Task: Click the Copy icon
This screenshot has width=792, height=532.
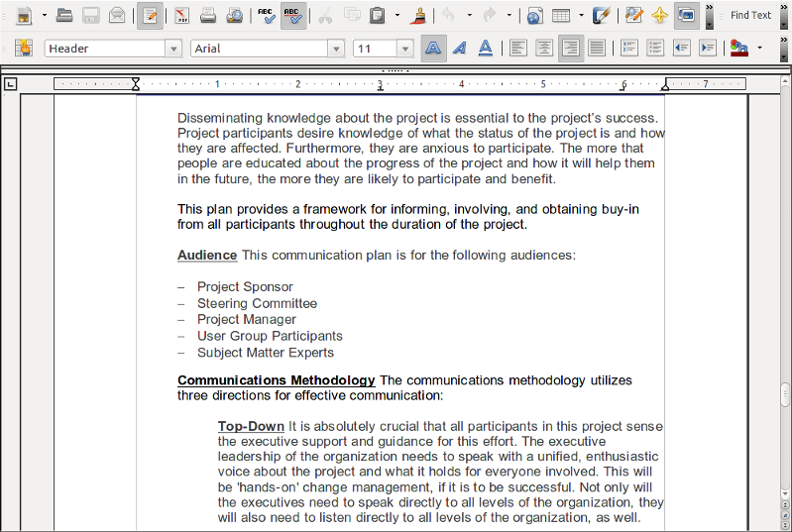Action: pyautogui.click(x=352, y=16)
